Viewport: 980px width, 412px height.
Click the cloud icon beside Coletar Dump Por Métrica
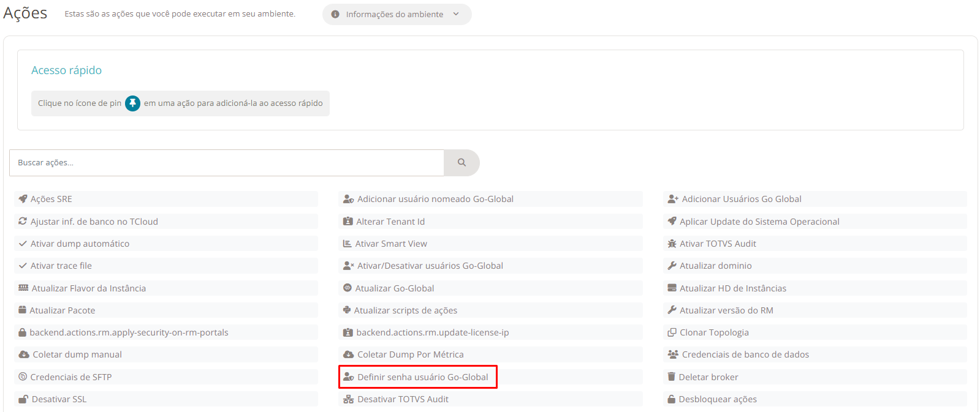pyautogui.click(x=349, y=354)
